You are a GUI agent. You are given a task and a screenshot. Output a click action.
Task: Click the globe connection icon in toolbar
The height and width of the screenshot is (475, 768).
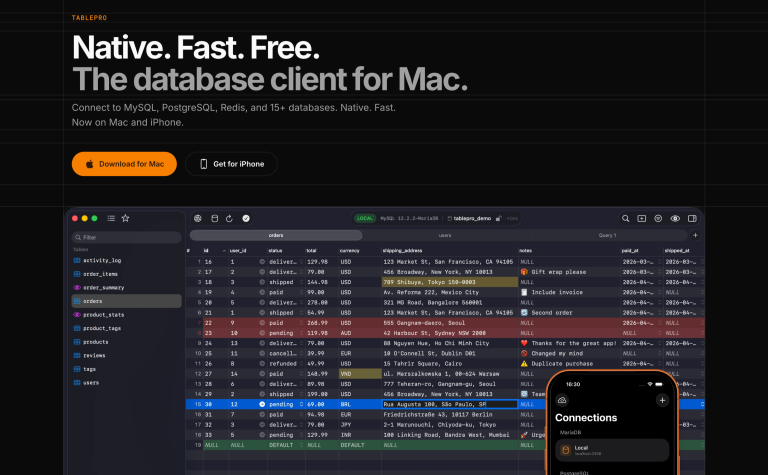pyautogui.click(x=198, y=218)
